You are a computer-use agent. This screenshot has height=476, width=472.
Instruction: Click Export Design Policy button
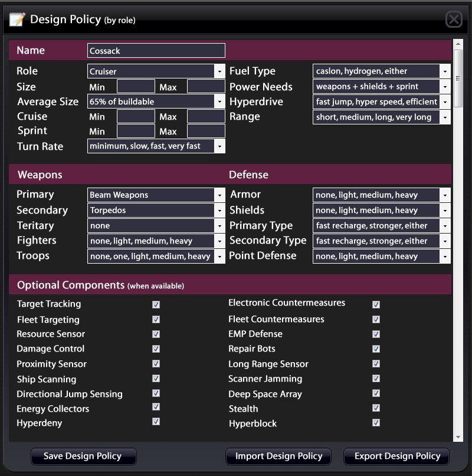pyautogui.click(x=396, y=457)
